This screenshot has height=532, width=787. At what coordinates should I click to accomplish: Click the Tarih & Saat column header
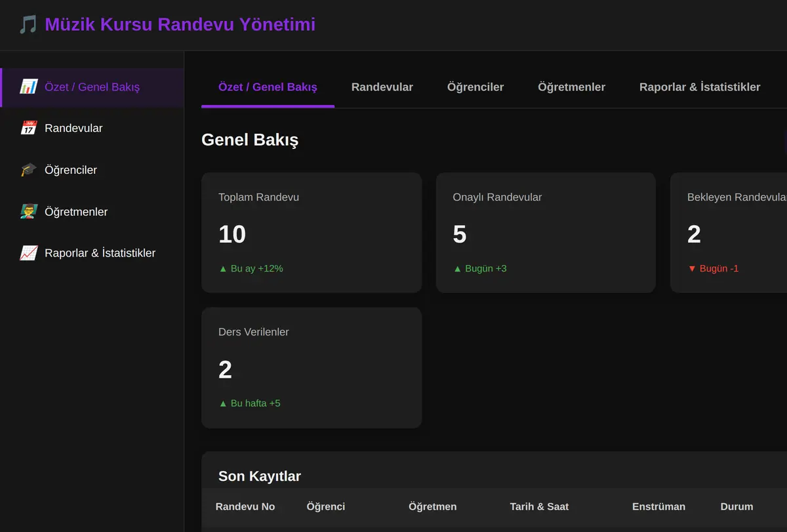pos(539,506)
